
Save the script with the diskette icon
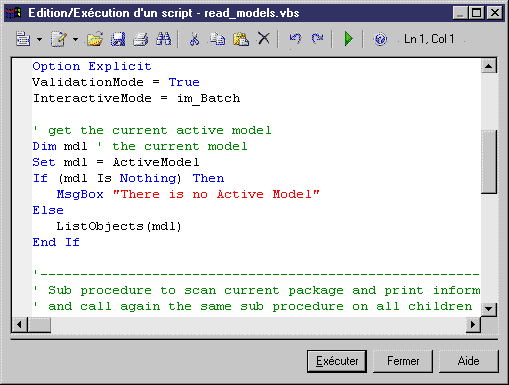pyautogui.click(x=118, y=39)
